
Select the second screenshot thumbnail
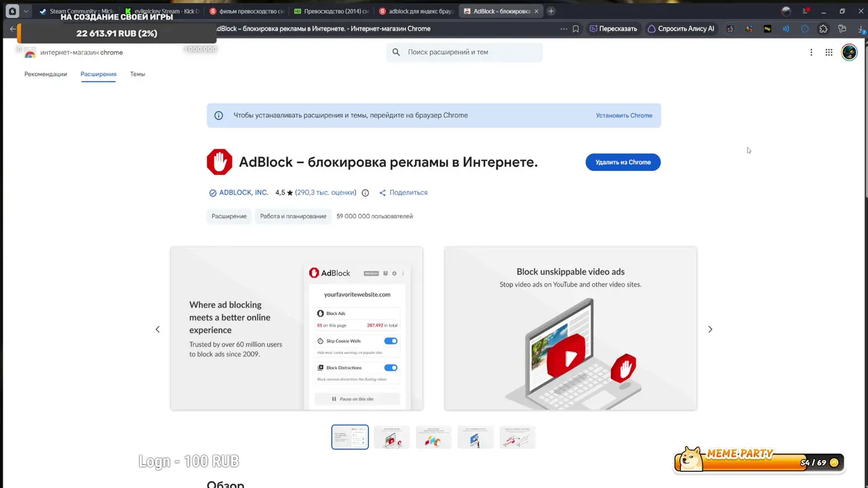coord(392,437)
